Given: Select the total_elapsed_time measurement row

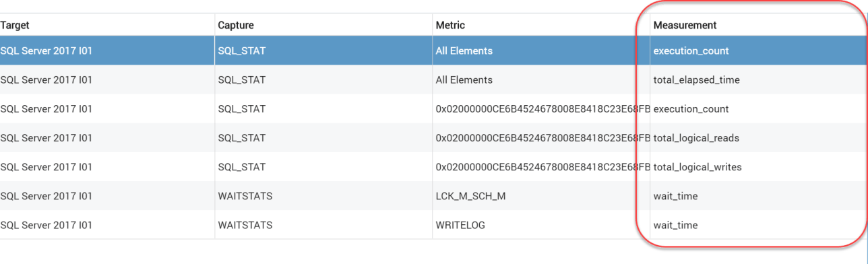Looking at the screenshot, I should pos(433,80).
